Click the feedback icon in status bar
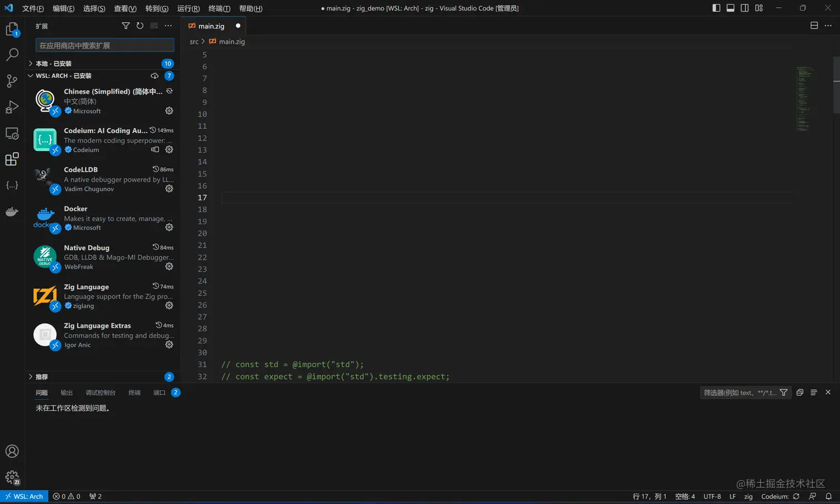The width and height of the screenshot is (840, 504). [813, 496]
